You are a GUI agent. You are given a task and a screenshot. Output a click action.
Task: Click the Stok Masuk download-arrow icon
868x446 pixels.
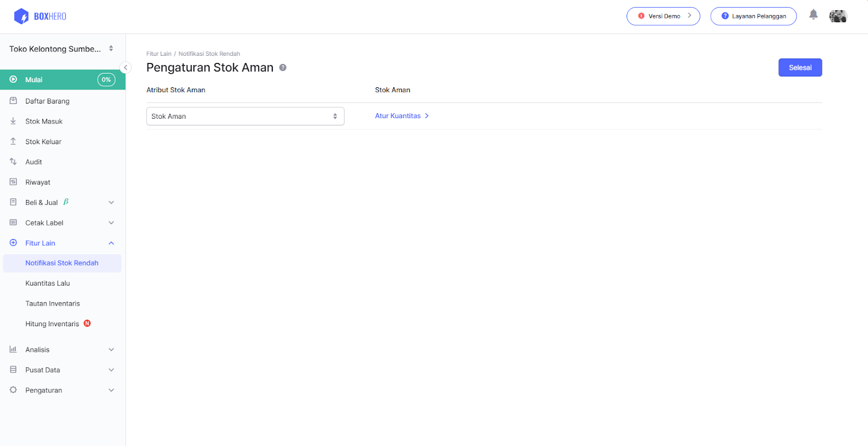click(x=13, y=121)
